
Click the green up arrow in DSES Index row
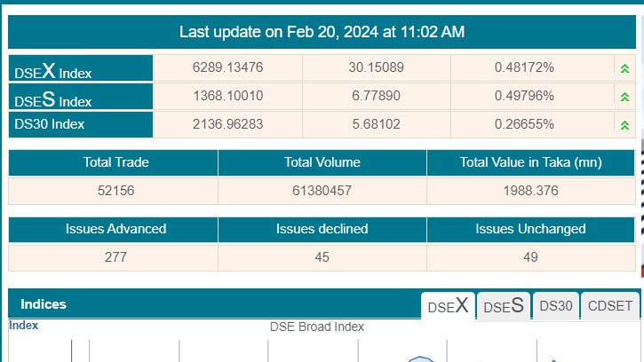(624, 97)
